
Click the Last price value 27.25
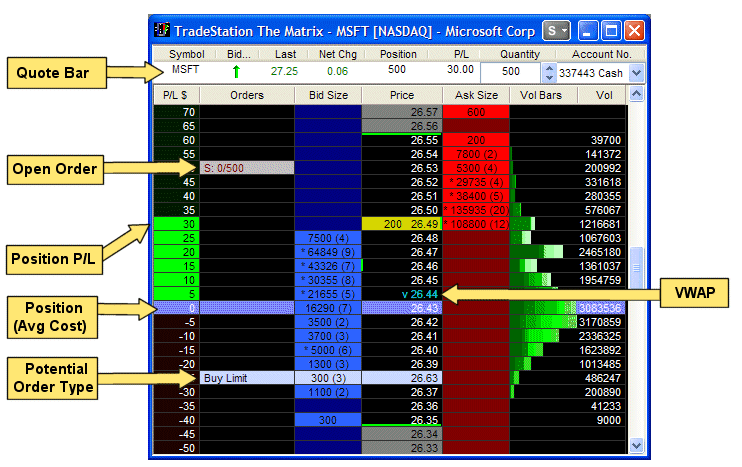click(x=284, y=71)
